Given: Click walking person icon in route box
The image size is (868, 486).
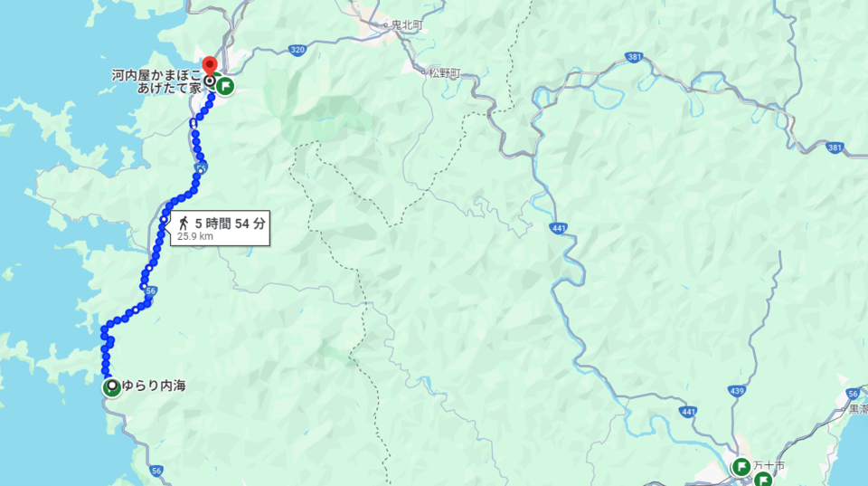Looking at the screenshot, I should tap(184, 224).
